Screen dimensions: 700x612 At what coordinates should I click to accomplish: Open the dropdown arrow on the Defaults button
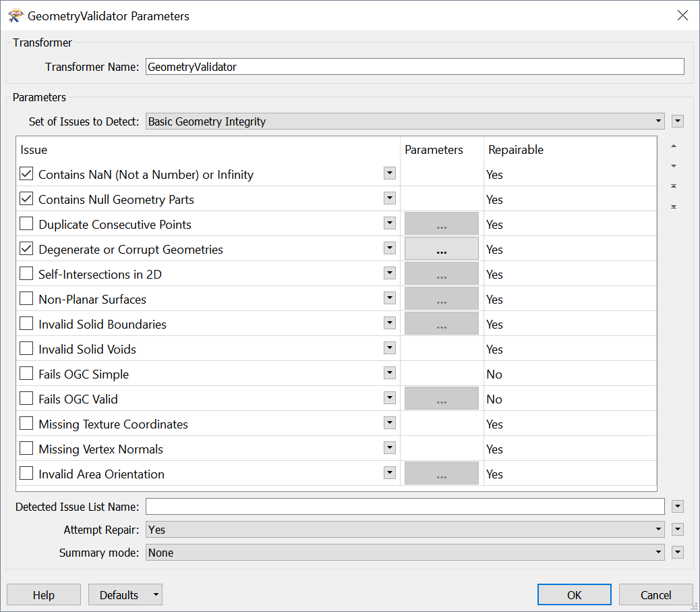click(x=156, y=595)
